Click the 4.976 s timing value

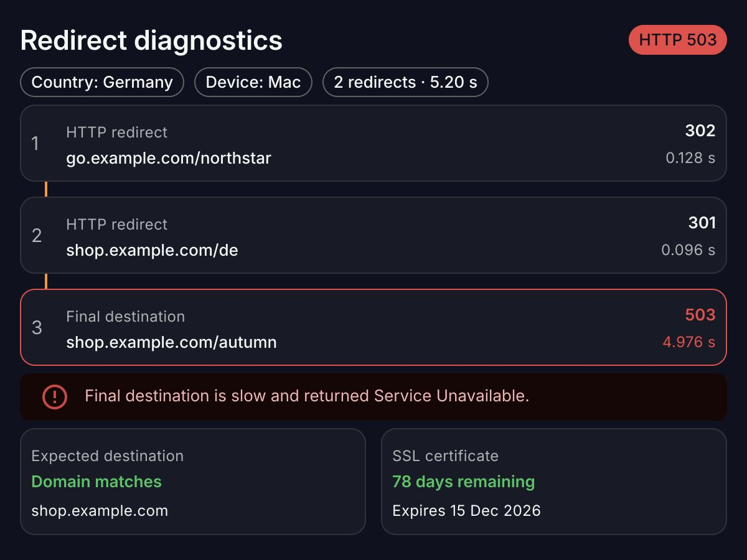click(688, 342)
